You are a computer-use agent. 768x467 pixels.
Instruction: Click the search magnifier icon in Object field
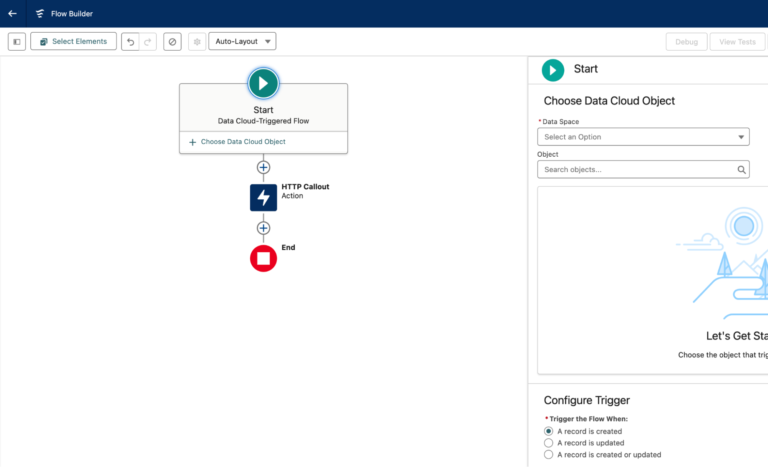coord(742,170)
